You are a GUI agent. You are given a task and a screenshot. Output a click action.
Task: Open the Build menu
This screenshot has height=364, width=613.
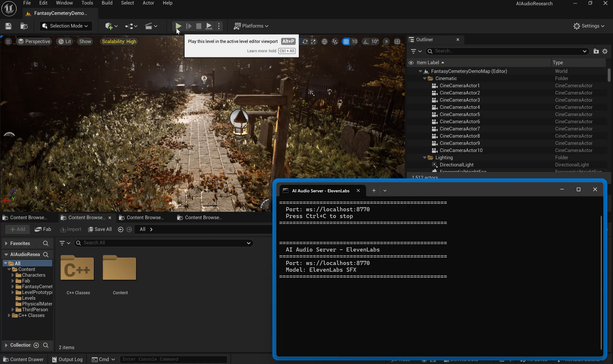[x=107, y=3]
